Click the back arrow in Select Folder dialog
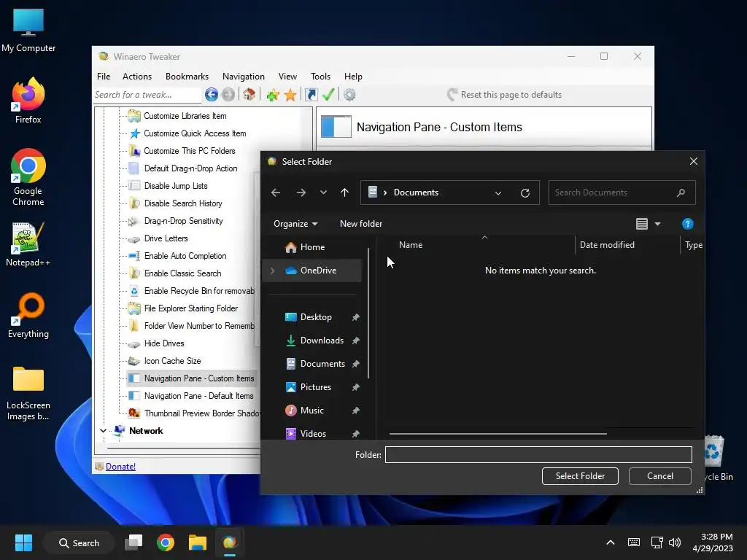The width and height of the screenshot is (747, 560). click(x=275, y=192)
